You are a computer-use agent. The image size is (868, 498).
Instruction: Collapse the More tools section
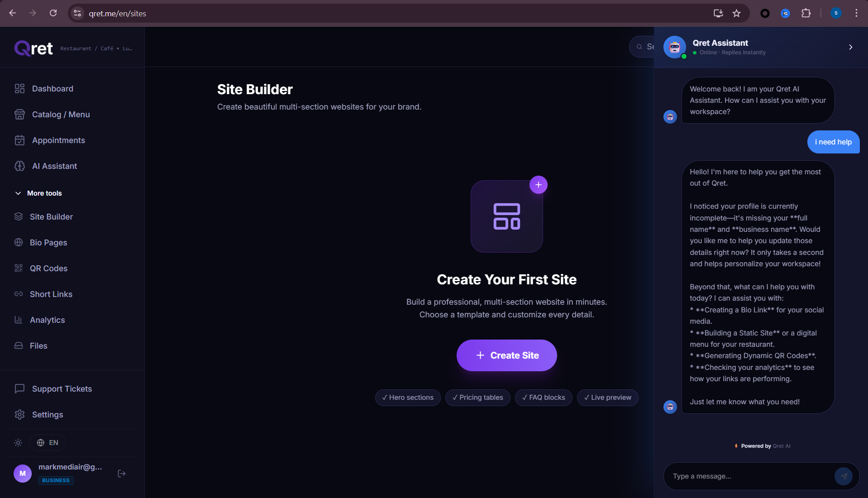(x=38, y=193)
